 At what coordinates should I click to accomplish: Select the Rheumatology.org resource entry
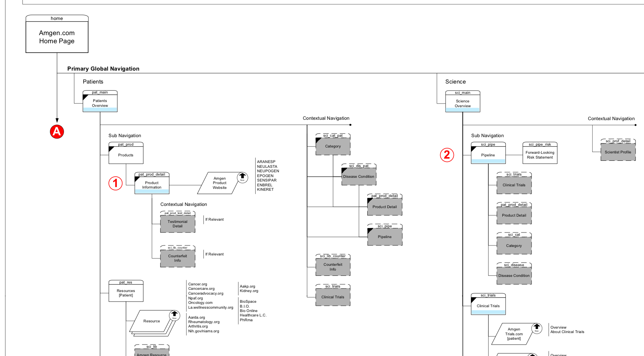[x=204, y=322]
